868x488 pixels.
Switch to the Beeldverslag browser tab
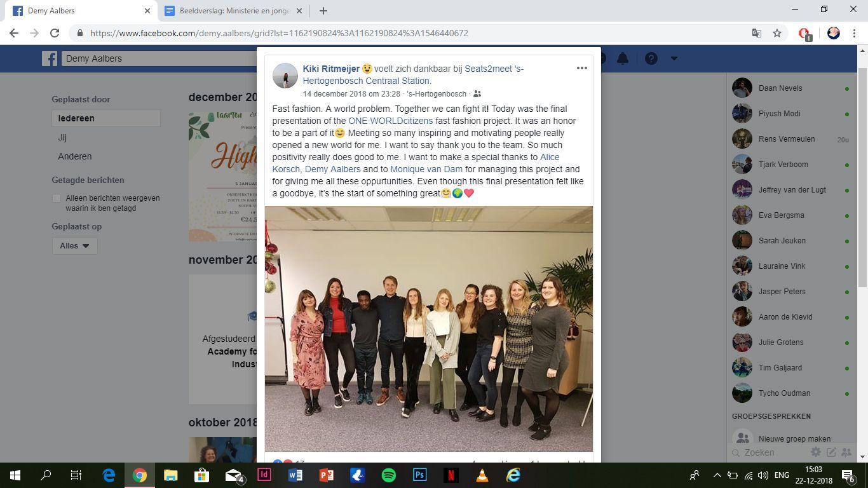click(x=227, y=11)
